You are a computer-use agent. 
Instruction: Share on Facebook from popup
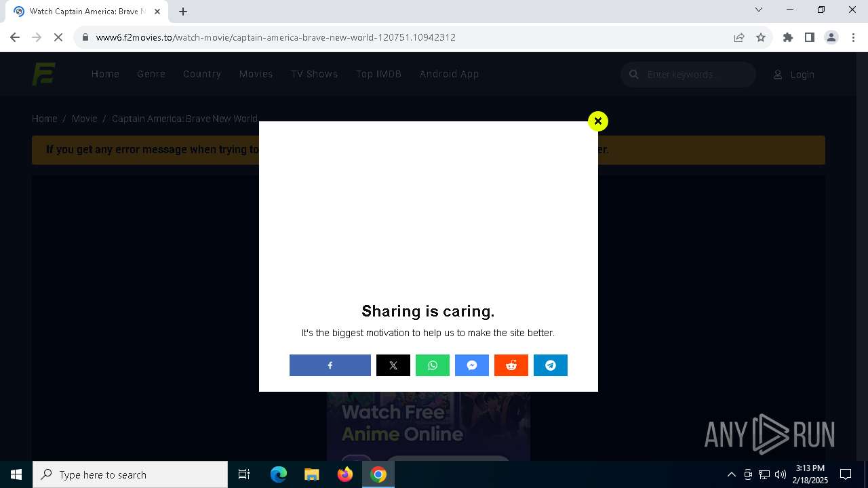point(330,365)
